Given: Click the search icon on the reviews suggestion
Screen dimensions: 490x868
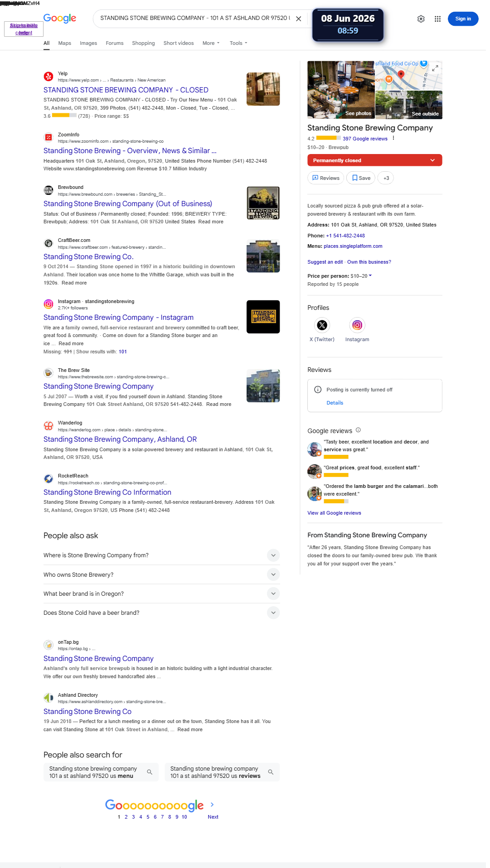Looking at the screenshot, I should tap(271, 772).
